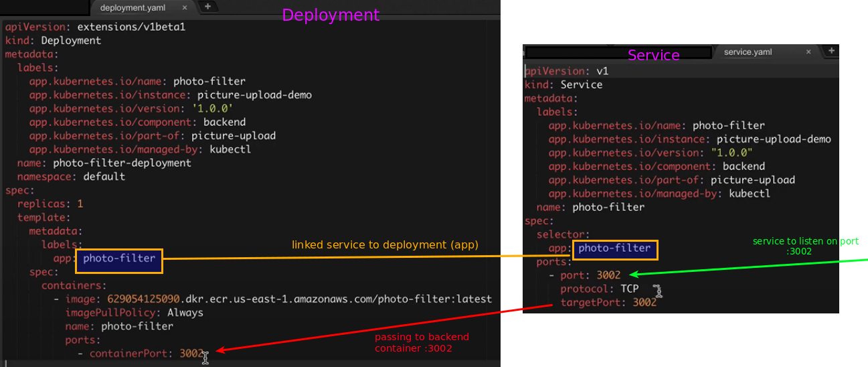Click kind: Service line
The height and width of the screenshot is (367, 868).
[x=563, y=85]
